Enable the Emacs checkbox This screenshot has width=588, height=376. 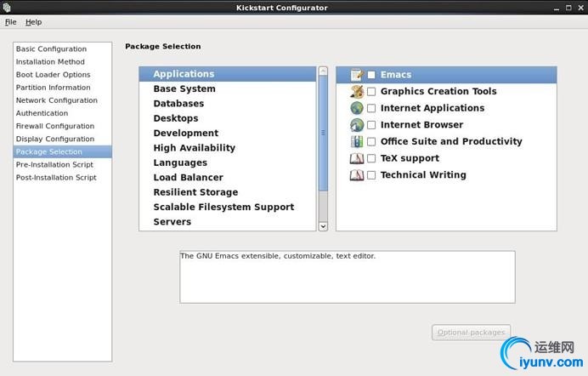(371, 75)
